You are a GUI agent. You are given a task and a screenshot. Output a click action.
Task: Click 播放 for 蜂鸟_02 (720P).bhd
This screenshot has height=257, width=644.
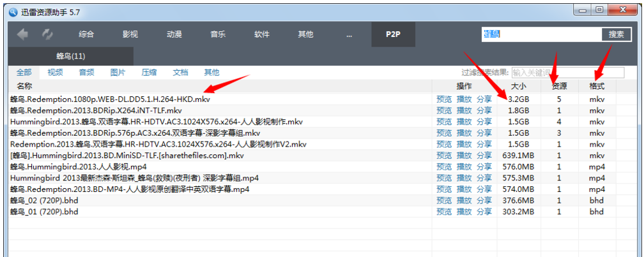[x=464, y=201]
